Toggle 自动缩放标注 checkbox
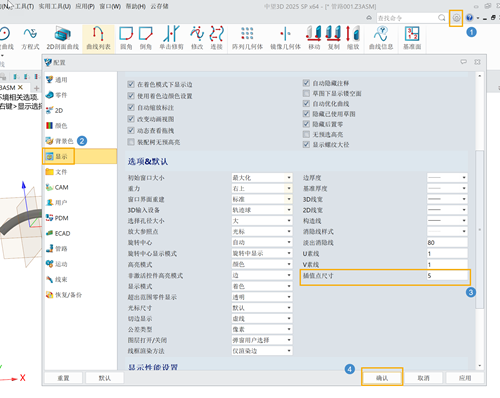The image size is (500, 398). [131, 108]
